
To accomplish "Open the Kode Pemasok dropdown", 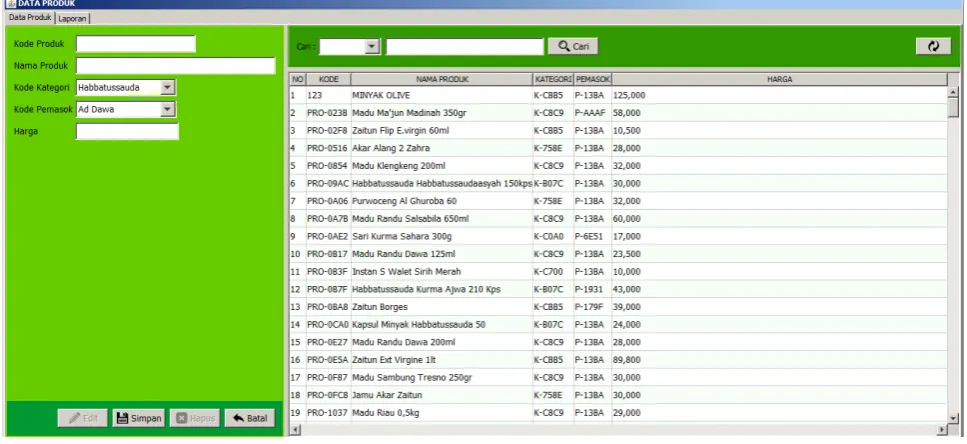I will [168, 110].
